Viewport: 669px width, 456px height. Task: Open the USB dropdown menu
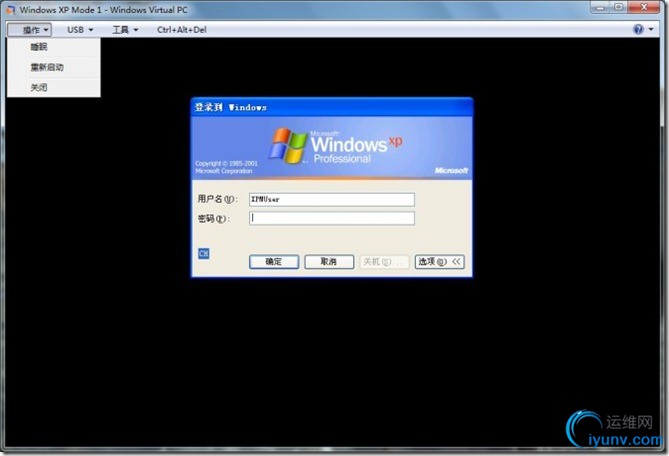(80, 30)
